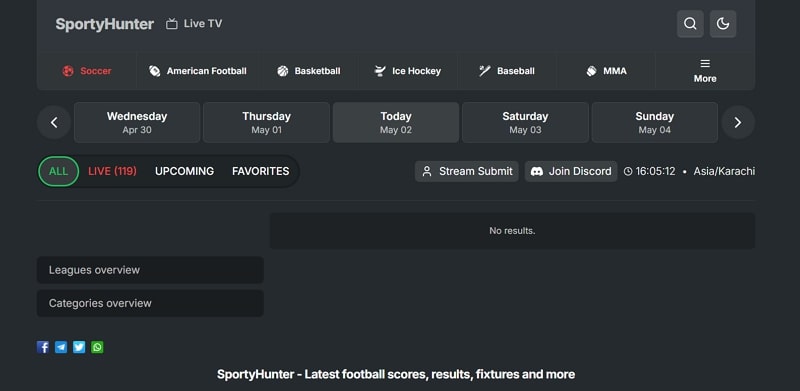Screen dimensions: 800x391
Task: Open Live TV from header
Action: coord(194,24)
